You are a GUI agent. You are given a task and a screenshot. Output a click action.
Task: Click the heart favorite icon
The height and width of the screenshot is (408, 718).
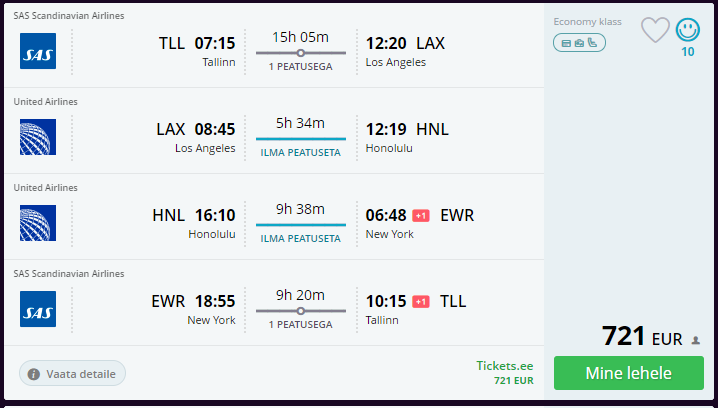[655, 30]
